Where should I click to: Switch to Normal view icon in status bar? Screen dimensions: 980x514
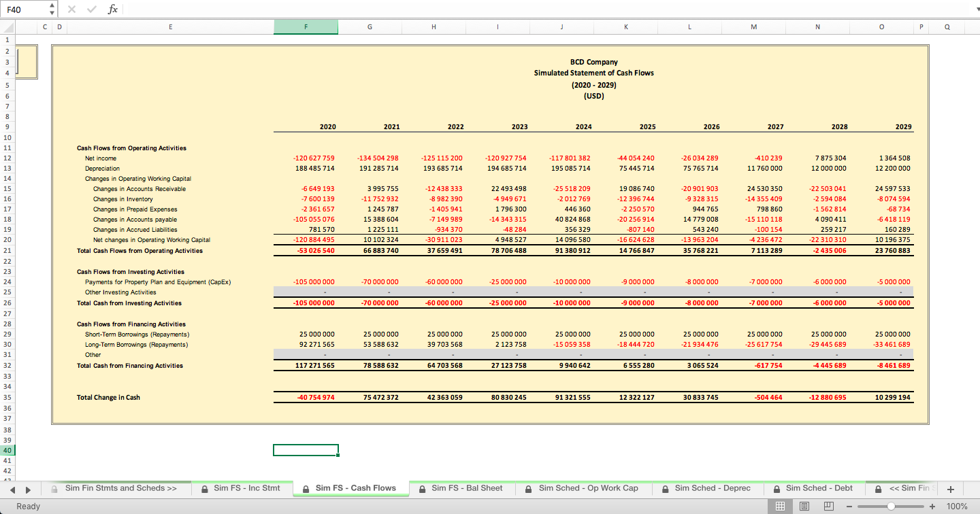click(781, 506)
